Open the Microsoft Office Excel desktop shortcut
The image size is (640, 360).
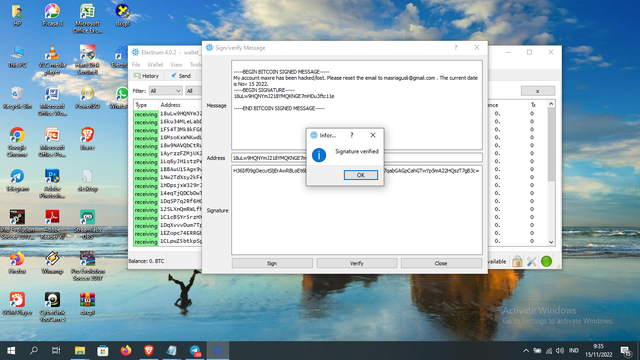pos(87,19)
